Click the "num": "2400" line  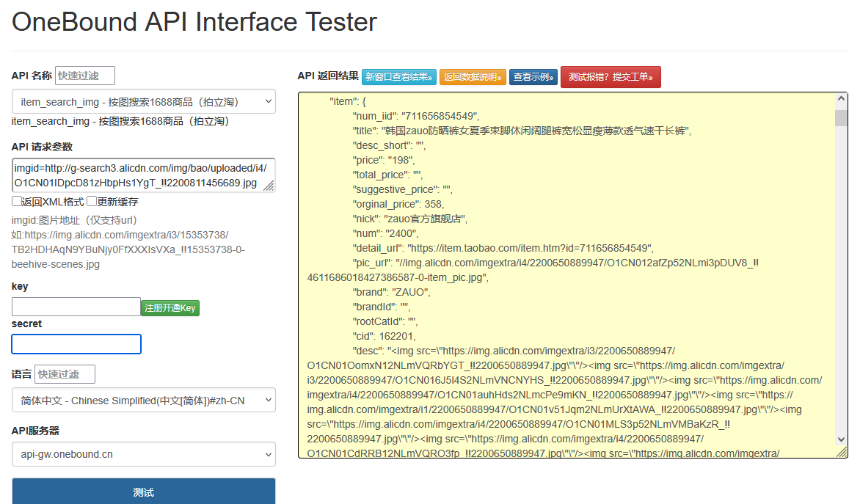385,233
